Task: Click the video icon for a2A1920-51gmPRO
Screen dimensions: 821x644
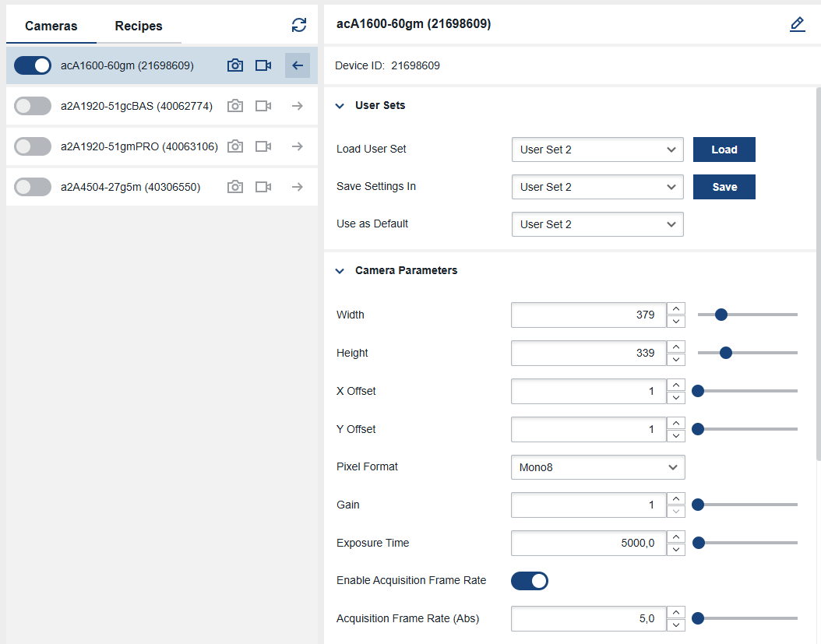Action: [263, 146]
